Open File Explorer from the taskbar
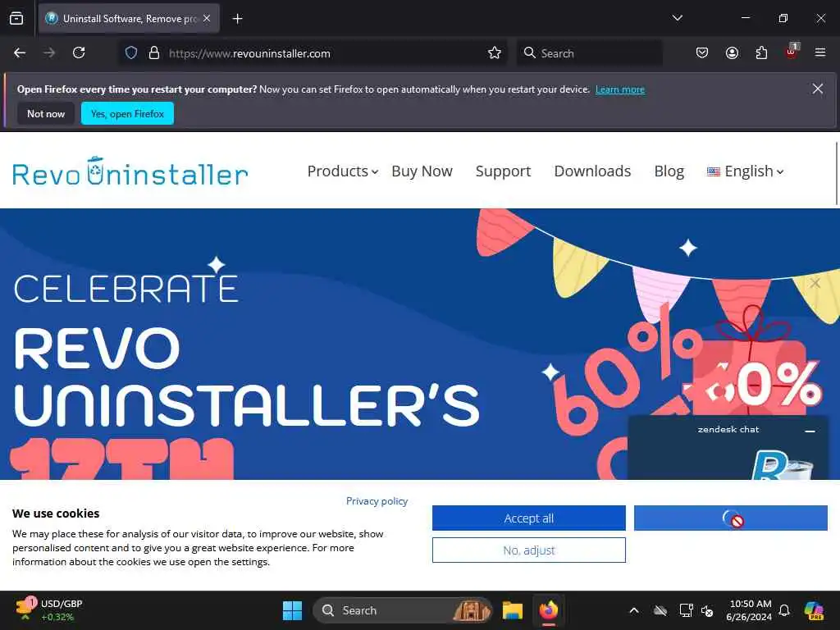The width and height of the screenshot is (840, 630). point(512,610)
